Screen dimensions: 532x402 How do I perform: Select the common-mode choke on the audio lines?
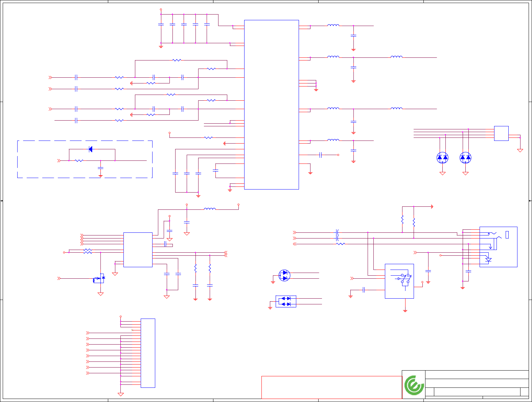337,235
